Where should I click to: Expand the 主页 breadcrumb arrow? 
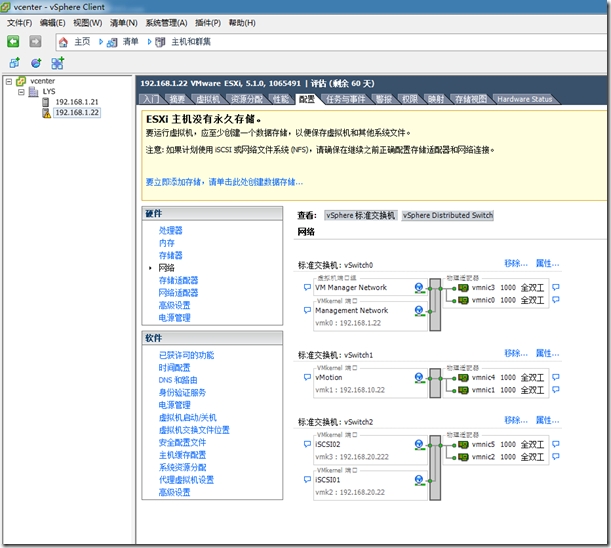tap(101, 42)
